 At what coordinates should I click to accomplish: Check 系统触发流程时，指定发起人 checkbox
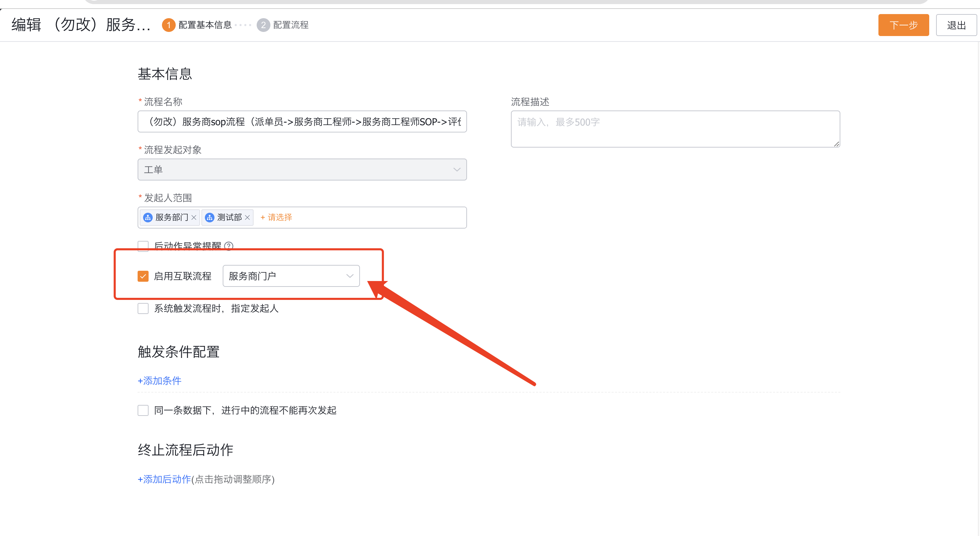pyautogui.click(x=143, y=308)
